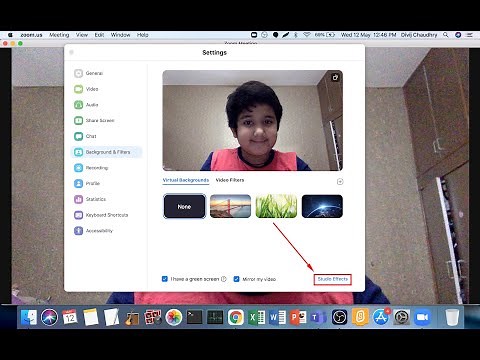Choose the green grass background
Screen dimensions: 480x360
coord(276,206)
